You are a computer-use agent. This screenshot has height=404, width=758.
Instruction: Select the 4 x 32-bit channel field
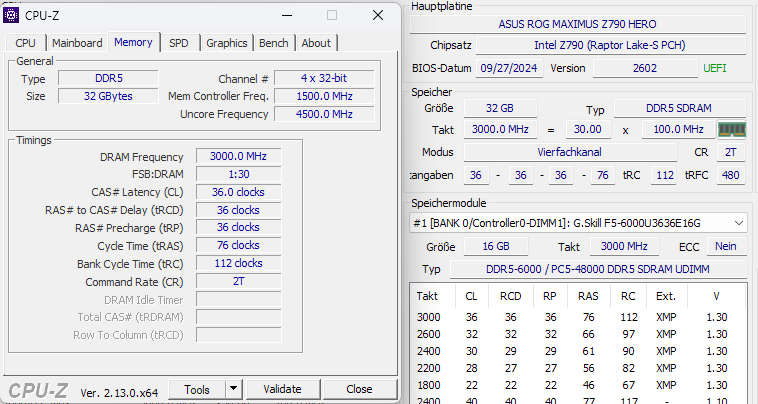[324, 78]
